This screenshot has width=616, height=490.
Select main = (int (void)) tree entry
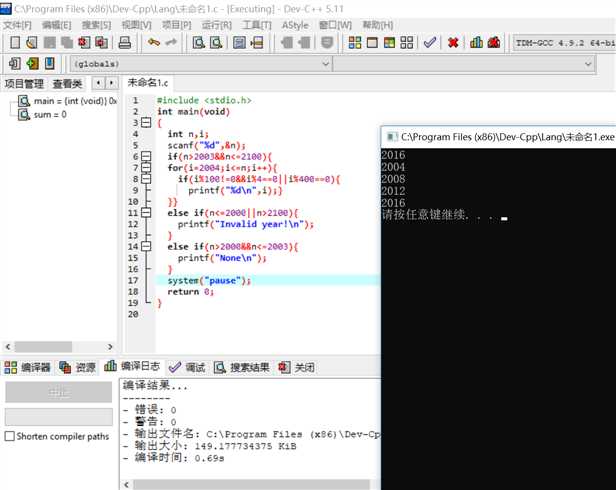click(68, 101)
